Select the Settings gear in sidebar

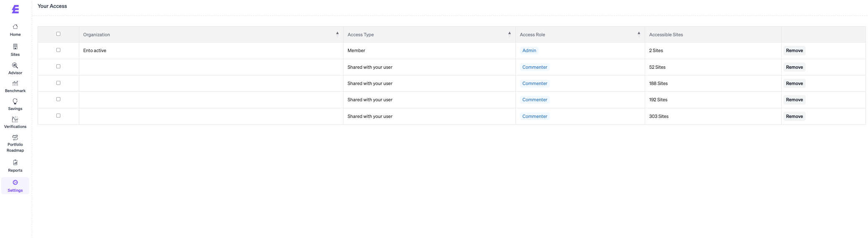[x=15, y=183]
